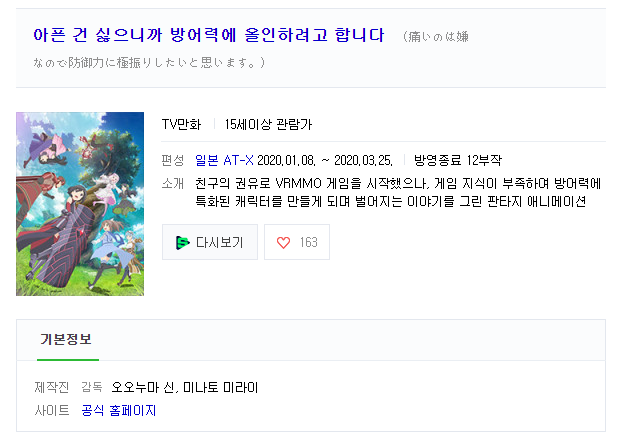This screenshot has height=443, width=620.
Task: Click the 감독 label
Action: click(x=92, y=387)
